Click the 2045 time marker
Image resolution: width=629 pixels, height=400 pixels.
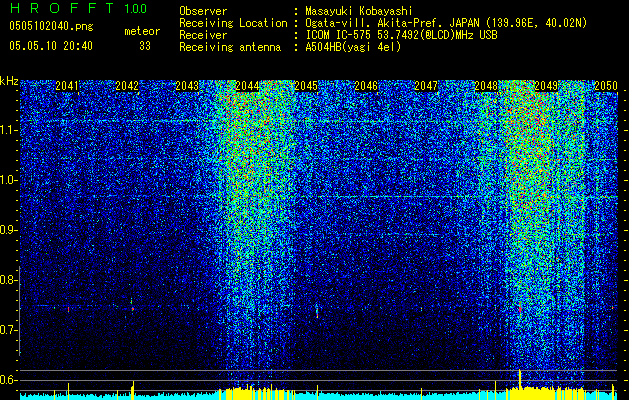click(x=306, y=86)
